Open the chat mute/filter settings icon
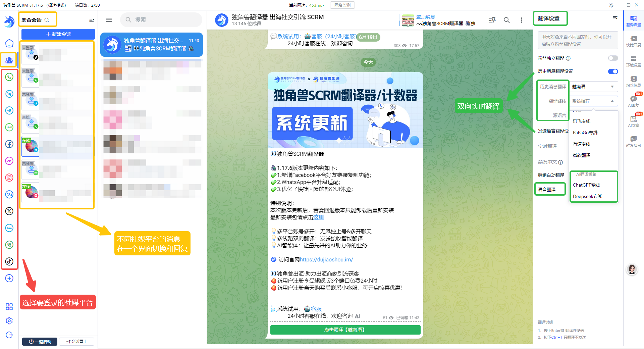644x349 pixels. [x=492, y=20]
